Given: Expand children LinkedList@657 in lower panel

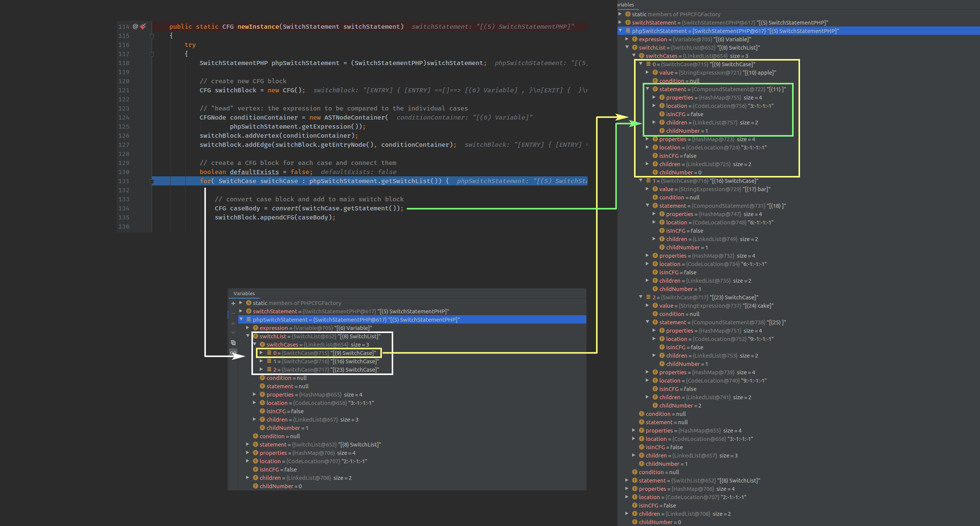Looking at the screenshot, I should point(254,419).
